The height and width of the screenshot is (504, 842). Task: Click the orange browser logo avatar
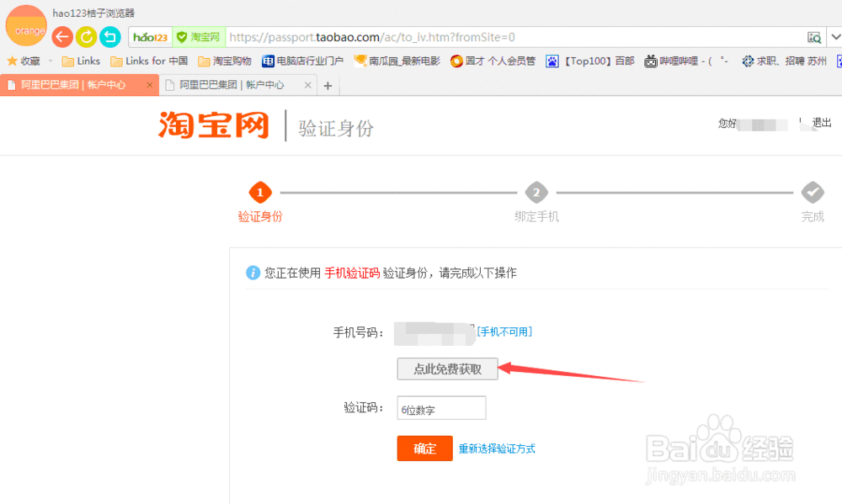(26, 26)
